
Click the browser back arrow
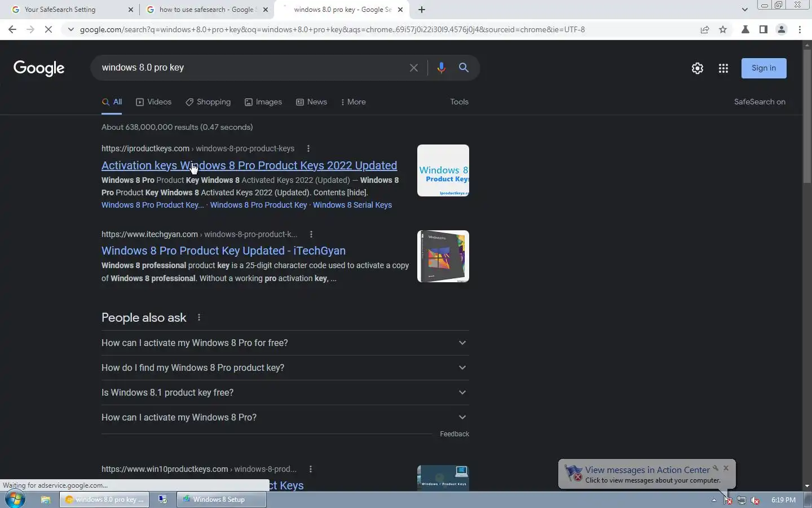pos(12,29)
